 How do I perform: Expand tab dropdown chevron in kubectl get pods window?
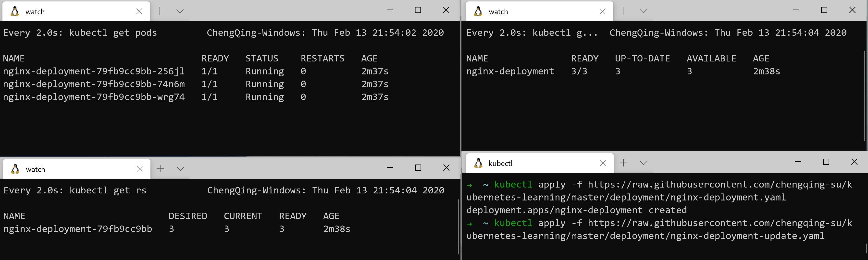180,11
